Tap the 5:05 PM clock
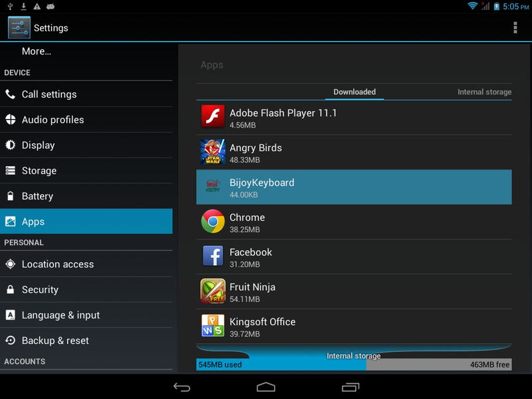The width and height of the screenshot is (532, 399). coord(516,7)
